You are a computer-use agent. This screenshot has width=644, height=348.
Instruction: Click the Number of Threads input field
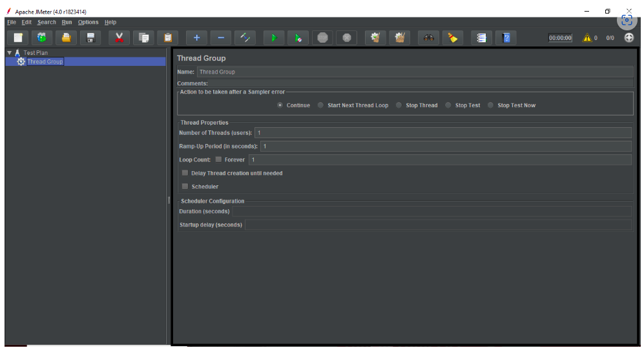(x=442, y=133)
